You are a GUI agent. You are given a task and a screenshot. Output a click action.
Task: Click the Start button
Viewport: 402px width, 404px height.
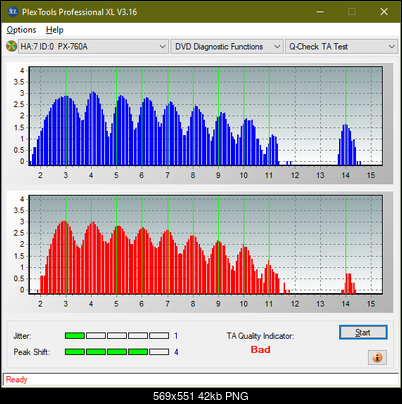tap(363, 332)
